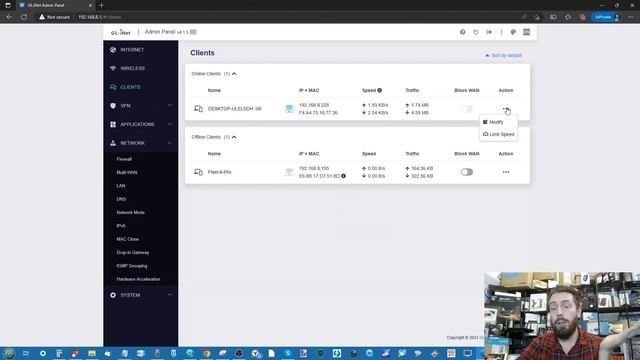This screenshot has width=640, height=360.
Task: Open the language icon in header
Action: [x=527, y=32]
